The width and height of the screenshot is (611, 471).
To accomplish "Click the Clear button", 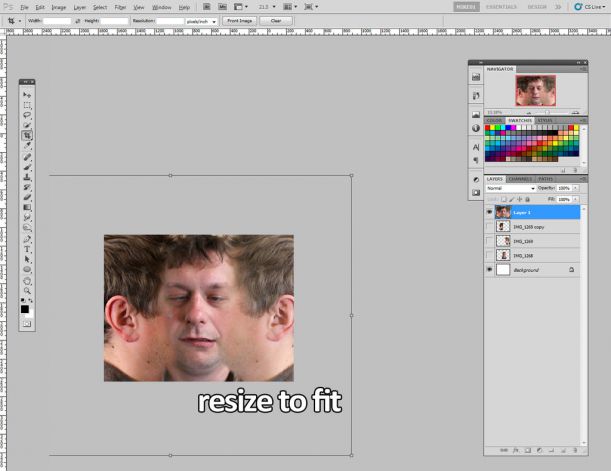I will (x=276, y=21).
